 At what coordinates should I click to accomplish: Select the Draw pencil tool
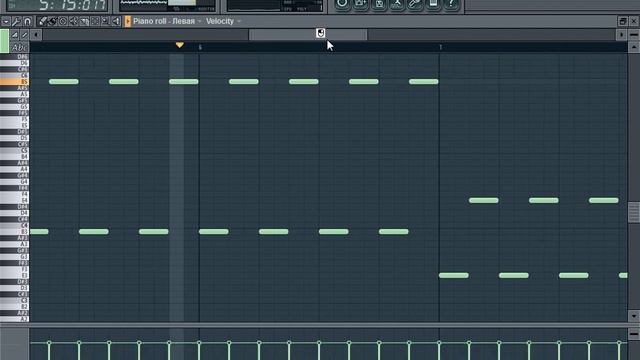[42, 21]
